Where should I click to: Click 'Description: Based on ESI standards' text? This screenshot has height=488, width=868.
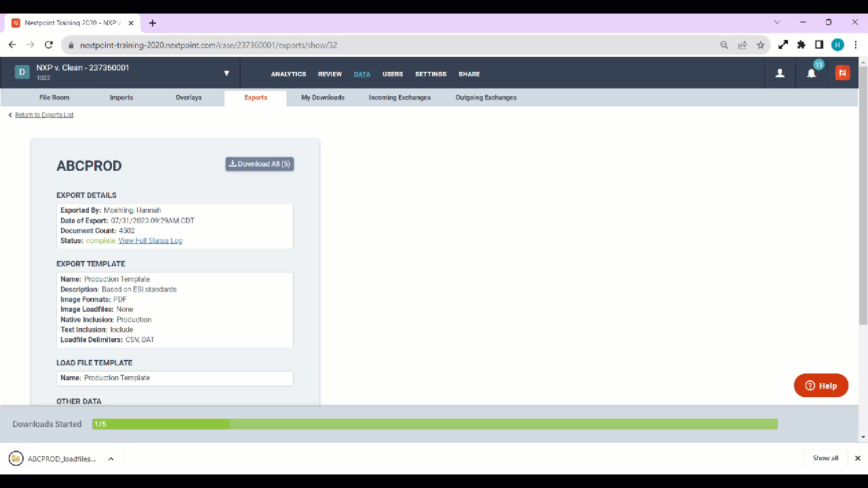[x=119, y=289]
